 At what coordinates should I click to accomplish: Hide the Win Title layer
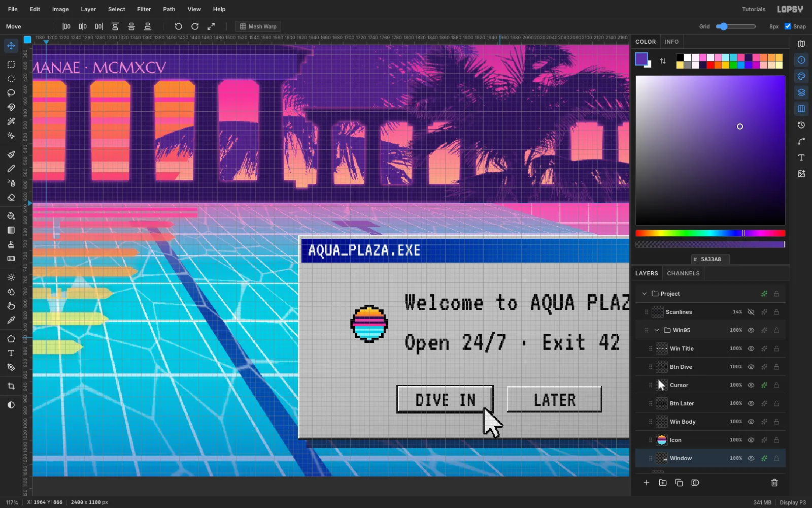tap(751, 348)
